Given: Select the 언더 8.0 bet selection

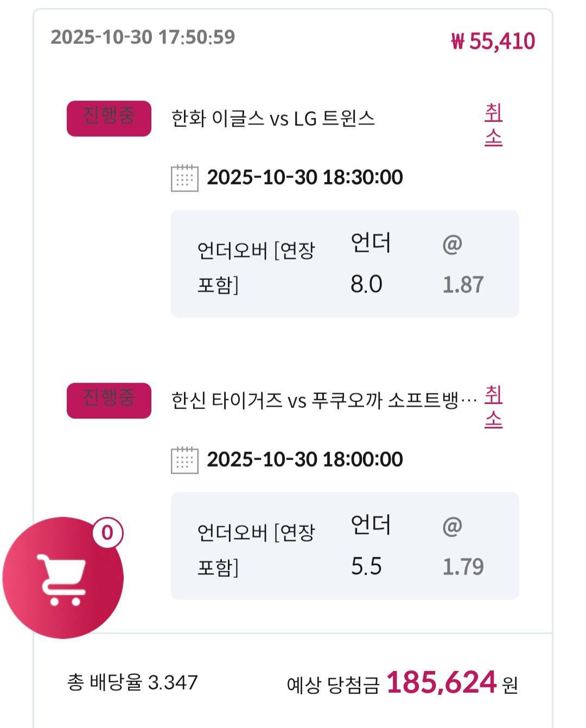Looking at the screenshot, I should point(370,264).
